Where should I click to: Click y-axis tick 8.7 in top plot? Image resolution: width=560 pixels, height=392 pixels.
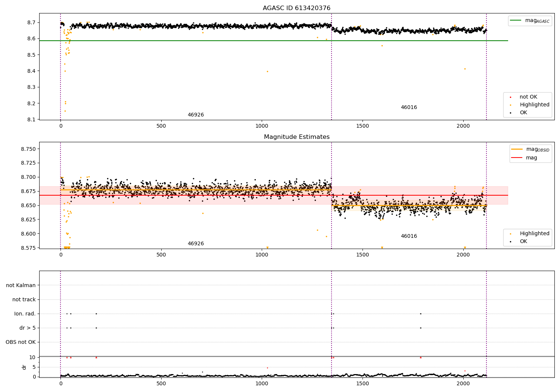pos(31,23)
